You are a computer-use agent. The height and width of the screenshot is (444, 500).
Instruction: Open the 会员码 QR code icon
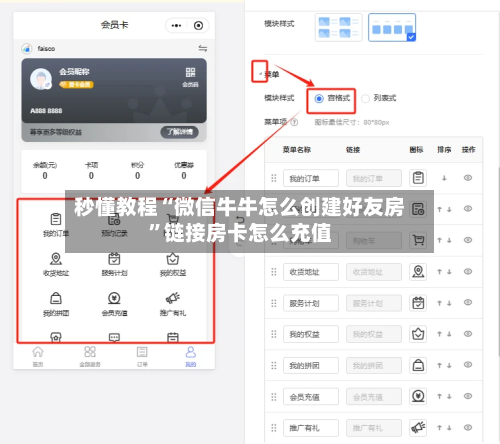coord(190,72)
